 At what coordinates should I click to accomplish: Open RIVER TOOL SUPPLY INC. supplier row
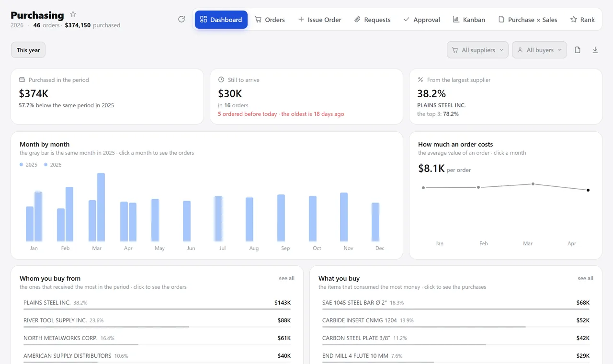[x=157, y=322]
